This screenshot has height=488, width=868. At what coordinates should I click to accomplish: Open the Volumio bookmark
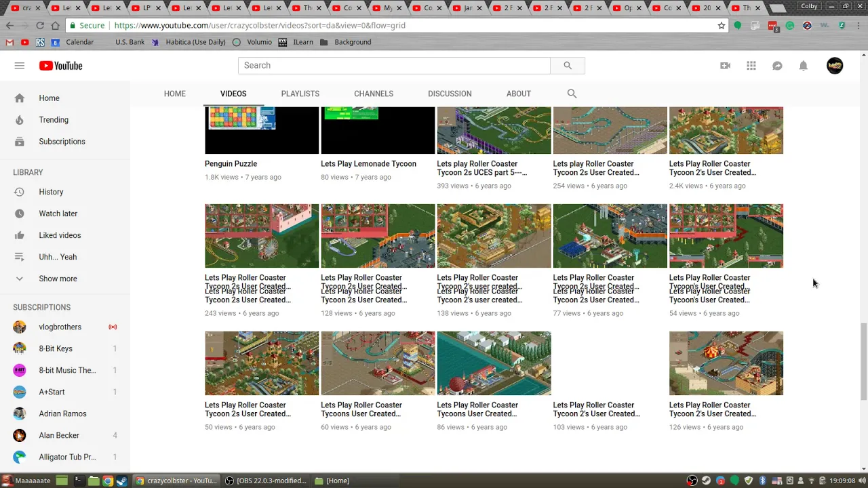252,42
